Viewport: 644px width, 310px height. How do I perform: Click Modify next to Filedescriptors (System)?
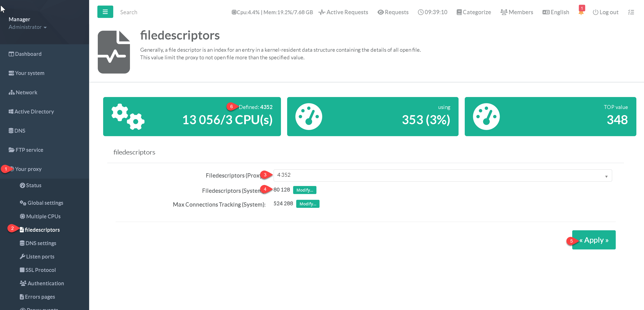click(304, 190)
